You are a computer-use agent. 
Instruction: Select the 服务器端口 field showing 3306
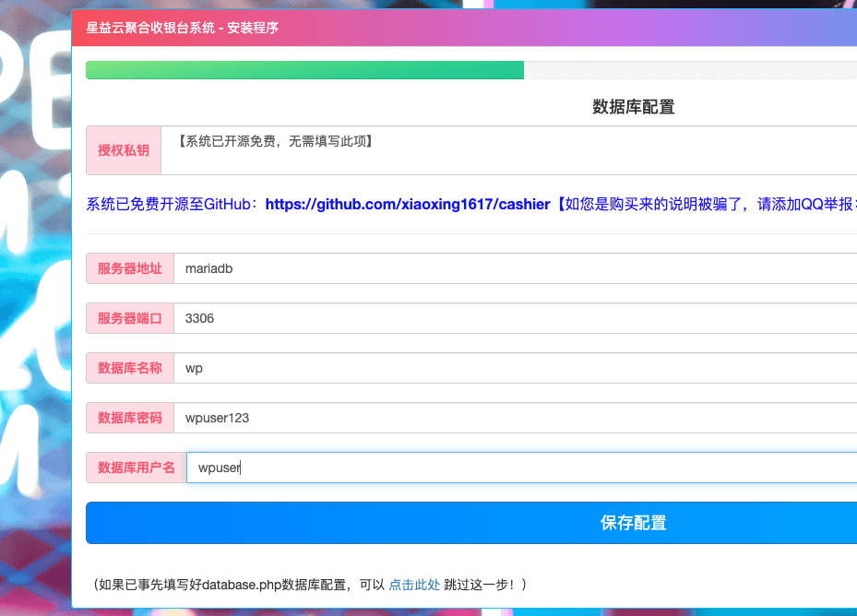point(517,318)
